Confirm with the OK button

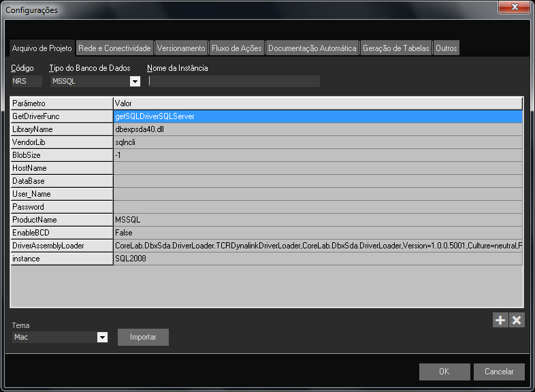click(x=444, y=372)
